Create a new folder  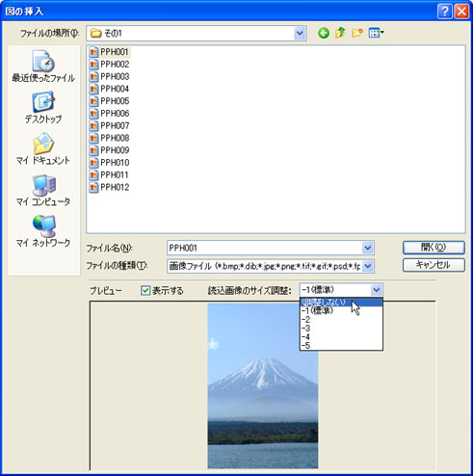[357, 33]
